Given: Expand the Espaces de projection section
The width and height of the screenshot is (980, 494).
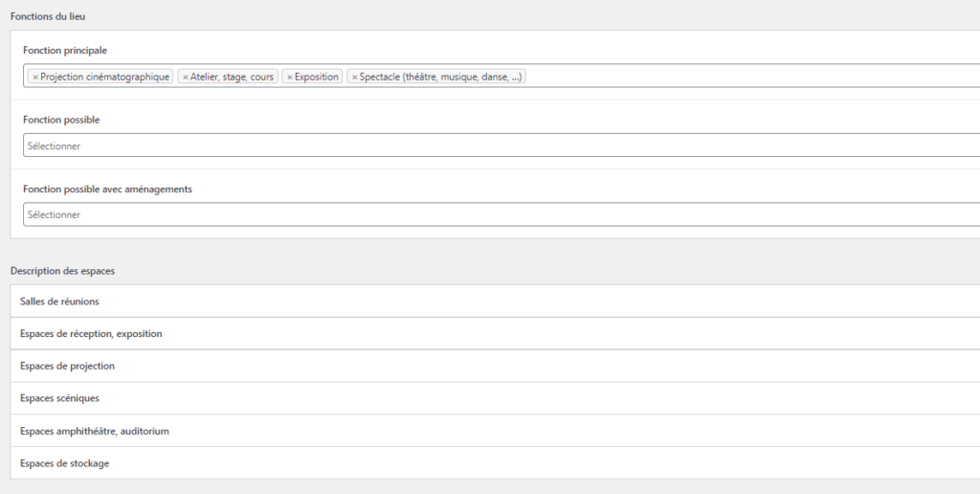Looking at the screenshot, I should click(495, 366).
